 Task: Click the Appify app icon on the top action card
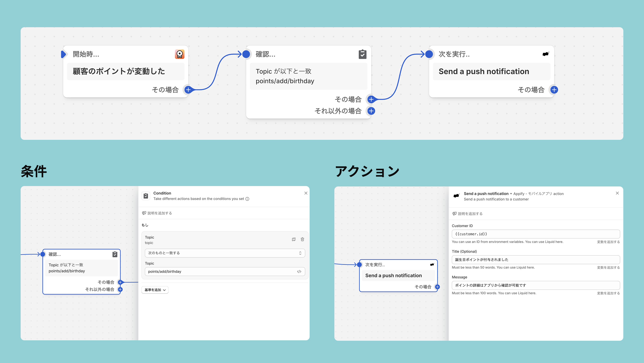546,54
